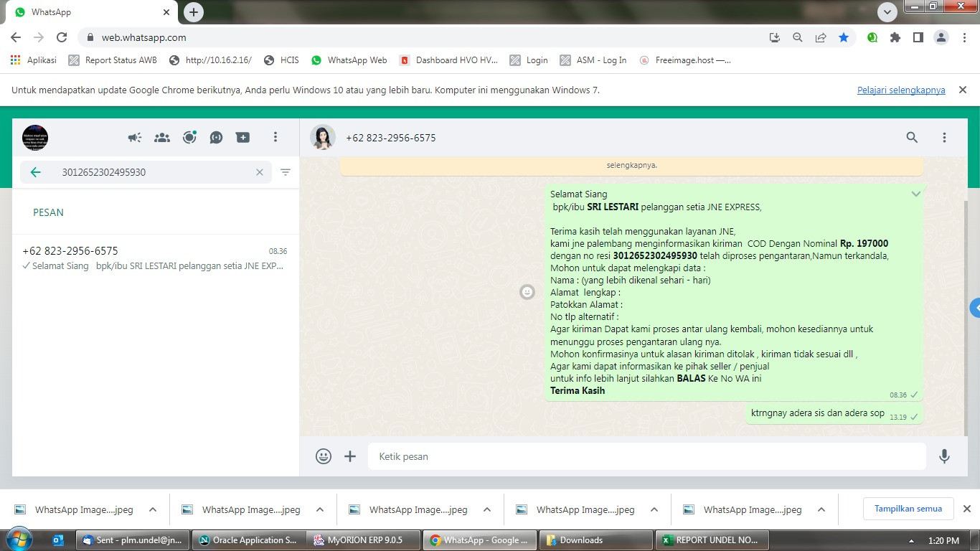Clear the search text 3012652302495930
The width and height of the screenshot is (980, 551).
260,172
